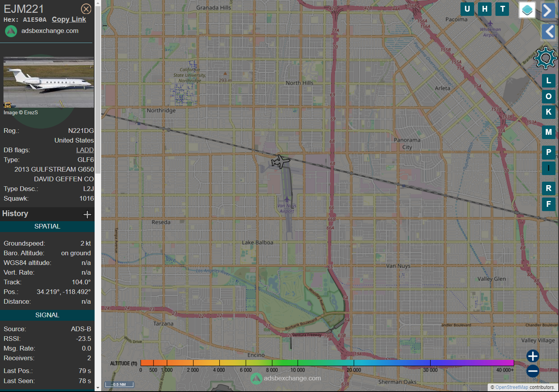559x392 pixels.
Task: Zoom out with the minus button
Action: coord(533,371)
